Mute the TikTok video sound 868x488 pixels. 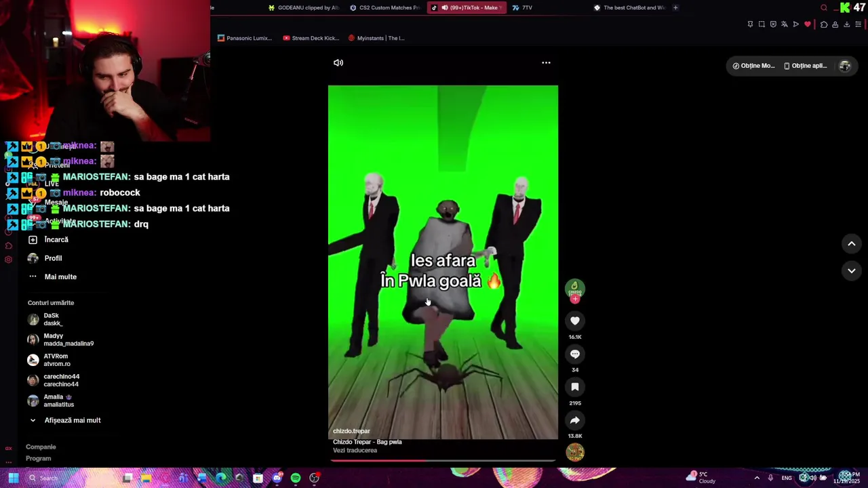[x=338, y=62]
